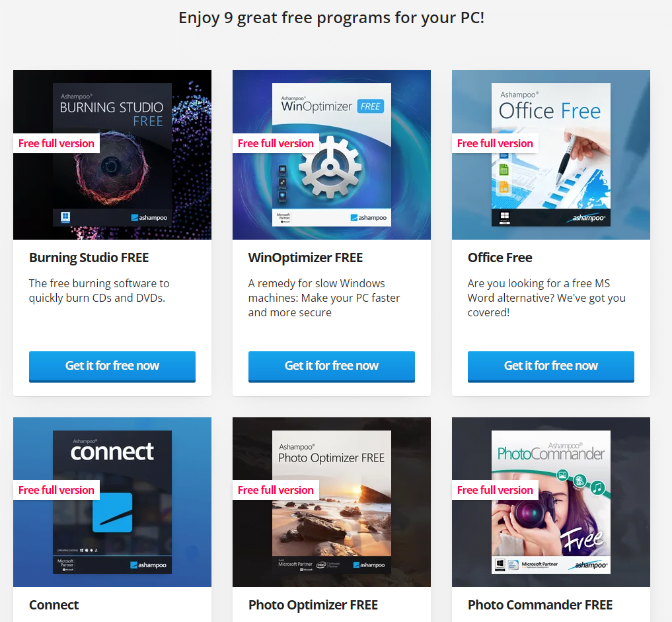This screenshot has width=672, height=622.
Task: Click Free full version badge on Burning Studio
Action: tap(57, 143)
